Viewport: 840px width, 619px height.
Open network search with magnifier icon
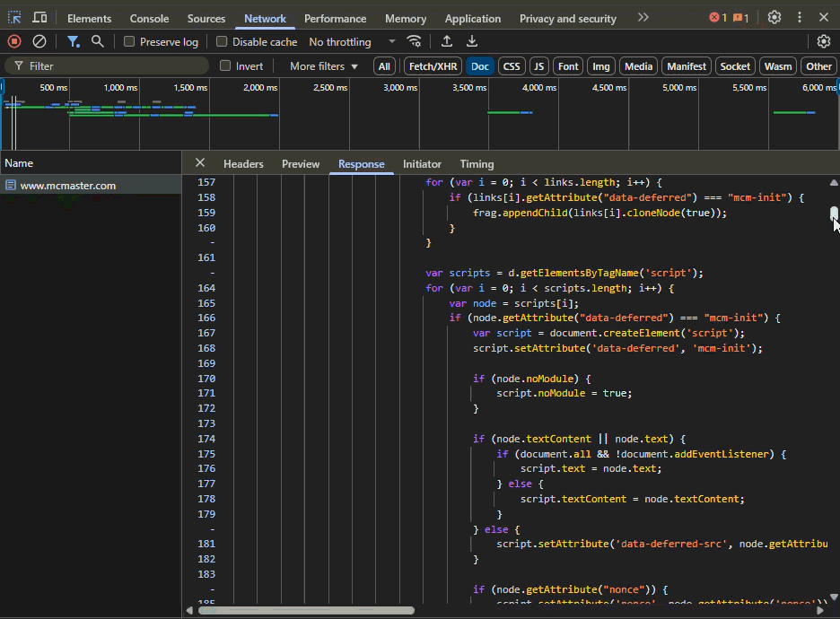98,41
